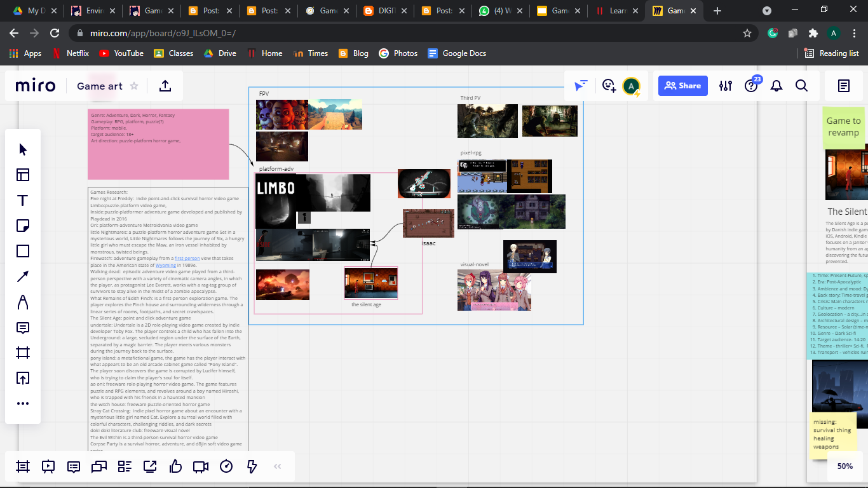868x488 pixels.
Task: Open the 'first-person' hyperlink in research text
Action: [187, 259]
